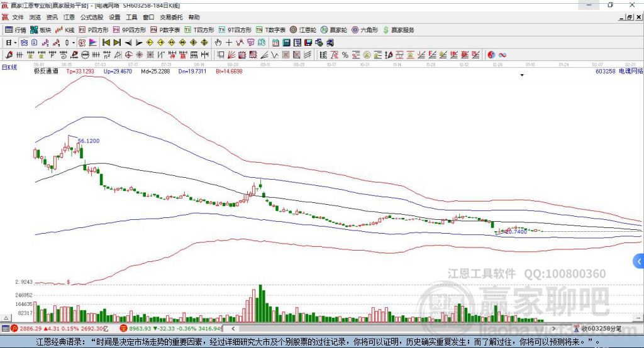This screenshot has height=348, width=644.
Task: Select the Gann fan red rays tool
Action: coord(231,55)
